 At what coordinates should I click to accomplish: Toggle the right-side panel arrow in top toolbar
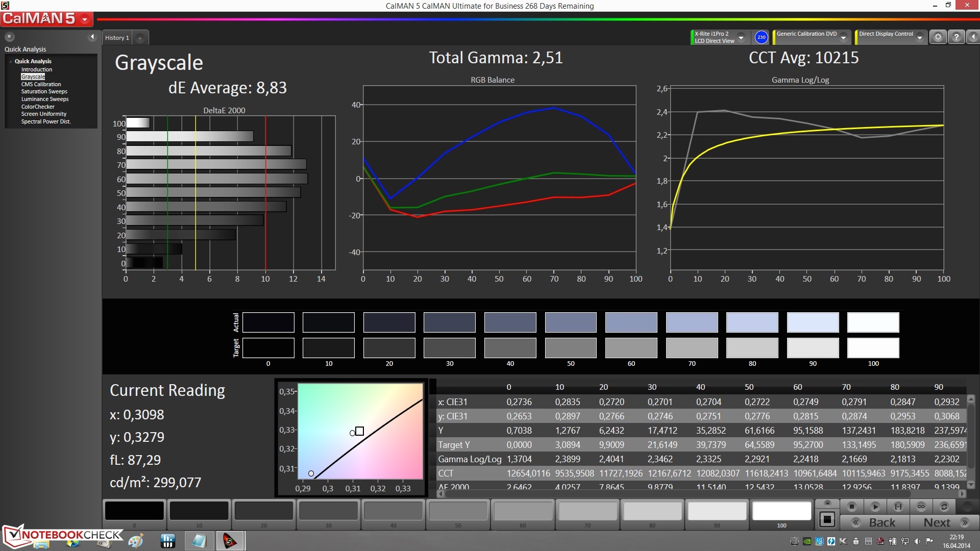tap(973, 37)
